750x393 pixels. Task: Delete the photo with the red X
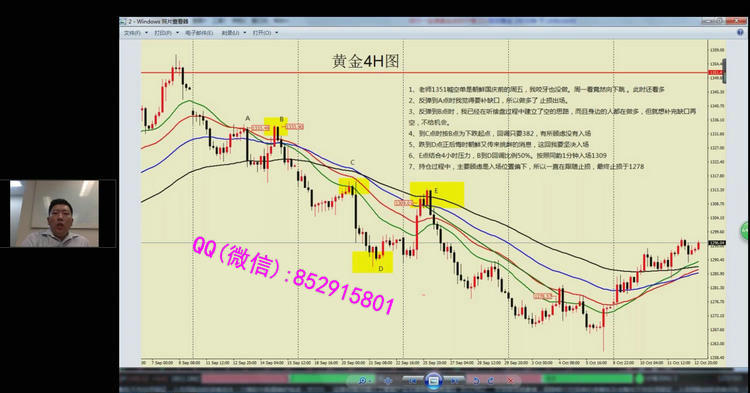point(510,381)
